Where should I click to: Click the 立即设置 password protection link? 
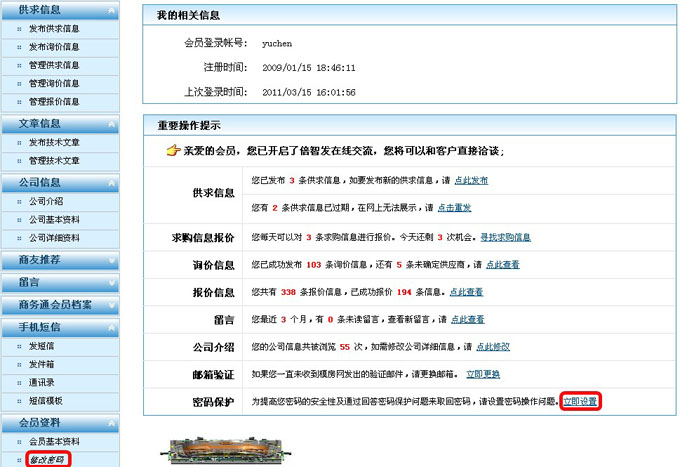click(x=580, y=401)
